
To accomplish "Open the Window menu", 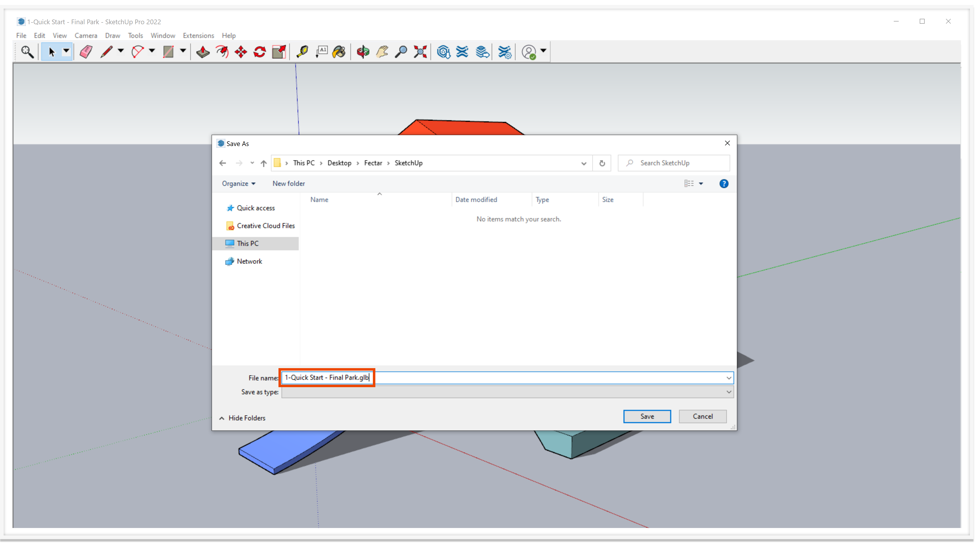I will pyautogui.click(x=163, y=36).
